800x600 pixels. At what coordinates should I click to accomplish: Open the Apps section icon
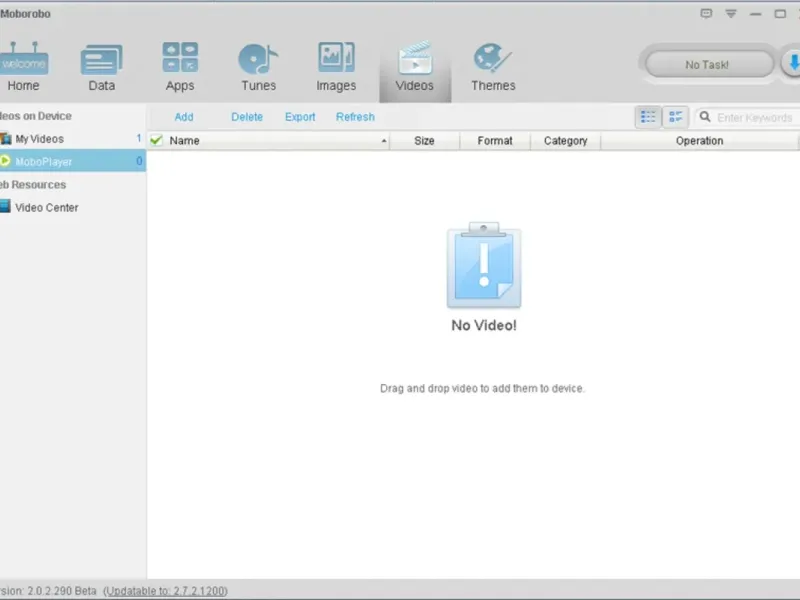point(180,57)
